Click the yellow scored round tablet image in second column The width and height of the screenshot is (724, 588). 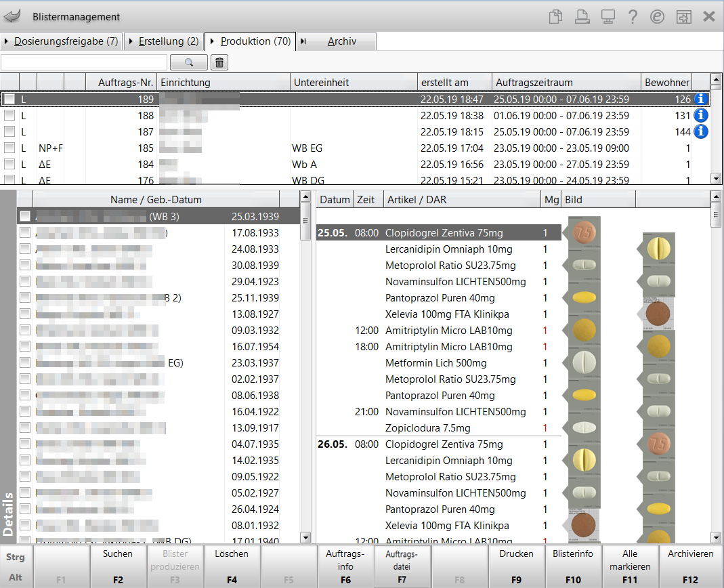[658, 249]
